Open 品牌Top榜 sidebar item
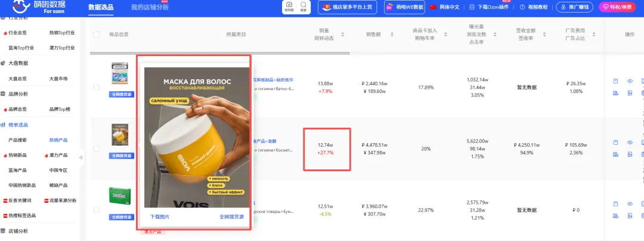 tap(60, 109)
